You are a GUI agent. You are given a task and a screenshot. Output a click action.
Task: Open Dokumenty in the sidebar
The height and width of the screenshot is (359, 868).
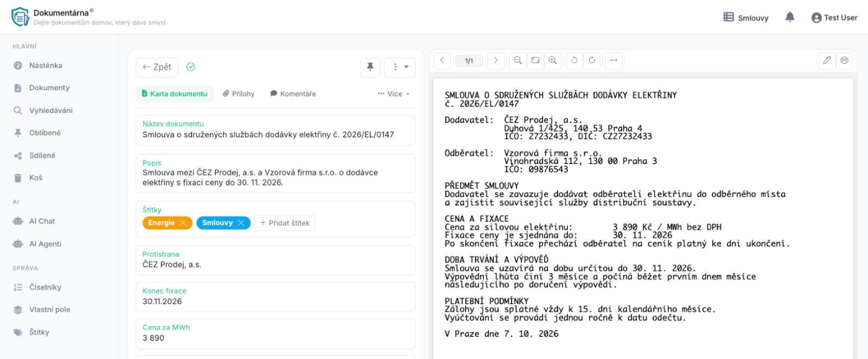pos(49,88)
